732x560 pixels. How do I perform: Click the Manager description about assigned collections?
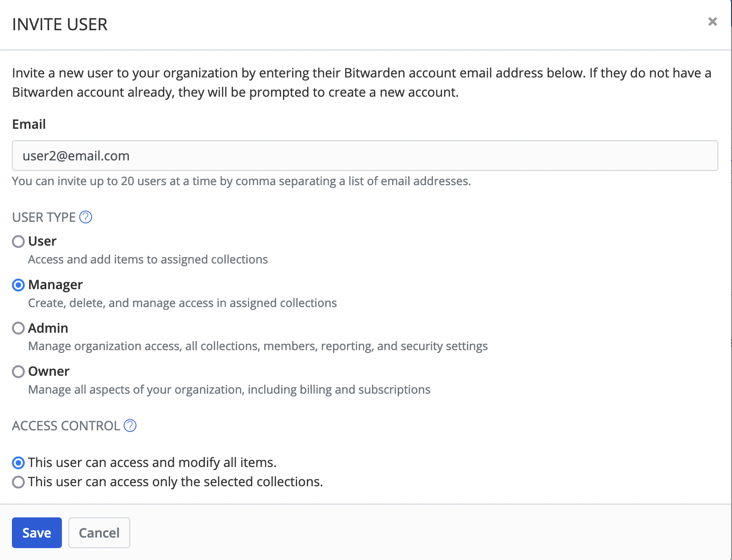pyautogui.click(x=182, y=303)
